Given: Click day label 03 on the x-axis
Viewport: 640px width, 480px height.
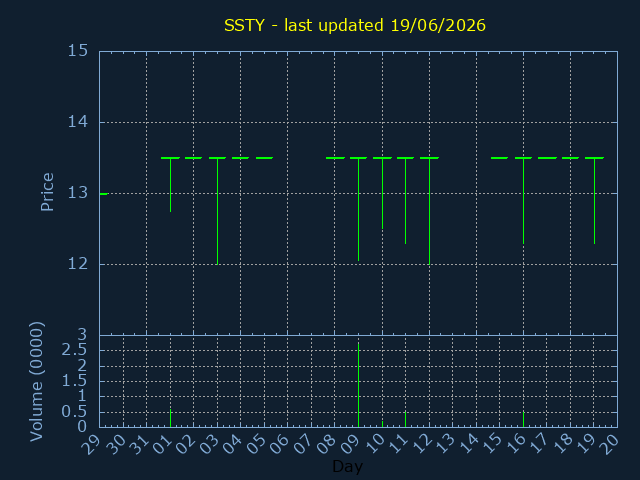Looking at the screenshot, I should point(209,444).
